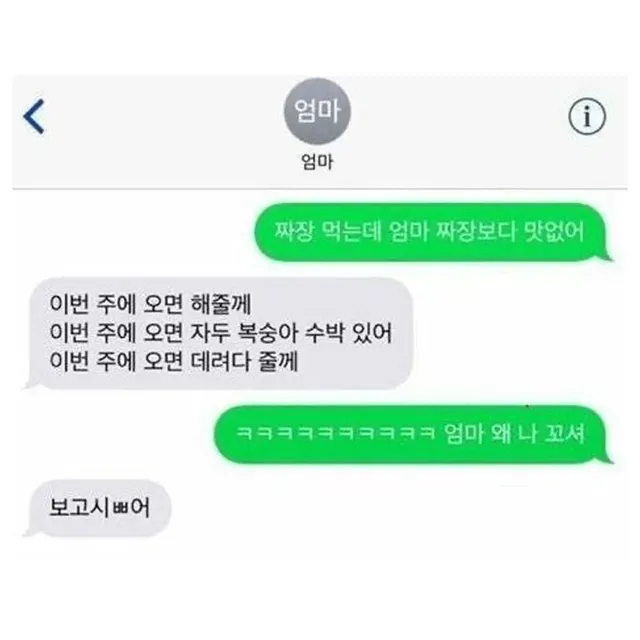Select the line 이번 주에 오면 해줄께

click(x=150, y=304)
